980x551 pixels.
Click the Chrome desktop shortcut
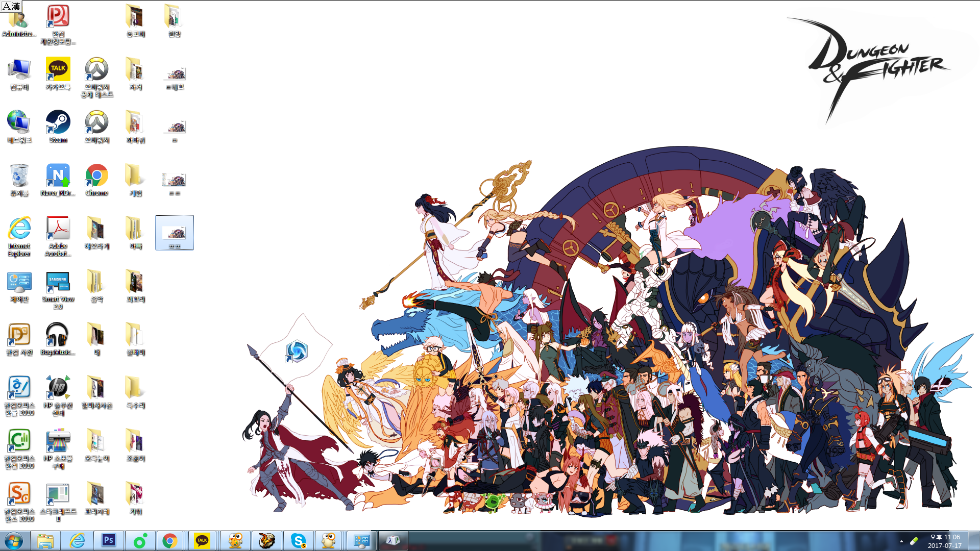pos(96,176)
